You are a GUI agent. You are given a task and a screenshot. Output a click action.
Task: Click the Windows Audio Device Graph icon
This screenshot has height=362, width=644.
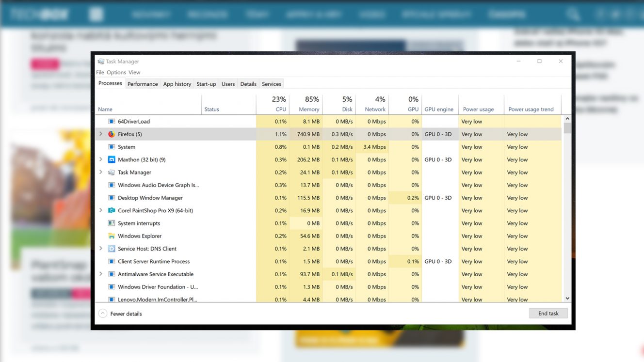tap(112, 185)
